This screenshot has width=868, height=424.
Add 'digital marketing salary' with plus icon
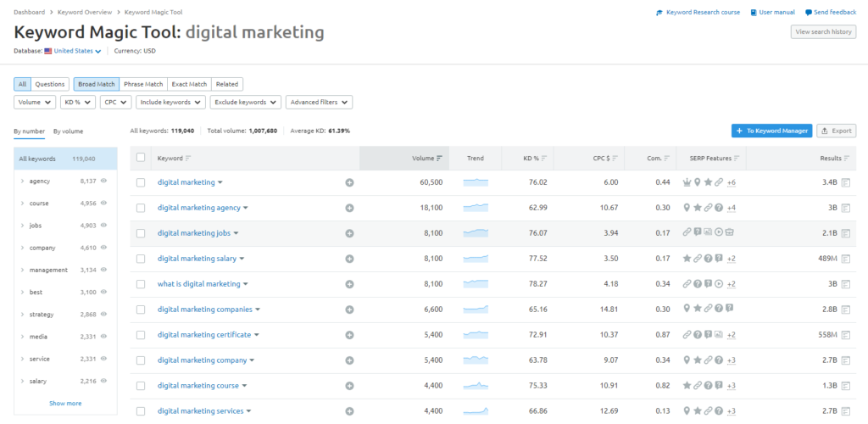click(349, 259)
